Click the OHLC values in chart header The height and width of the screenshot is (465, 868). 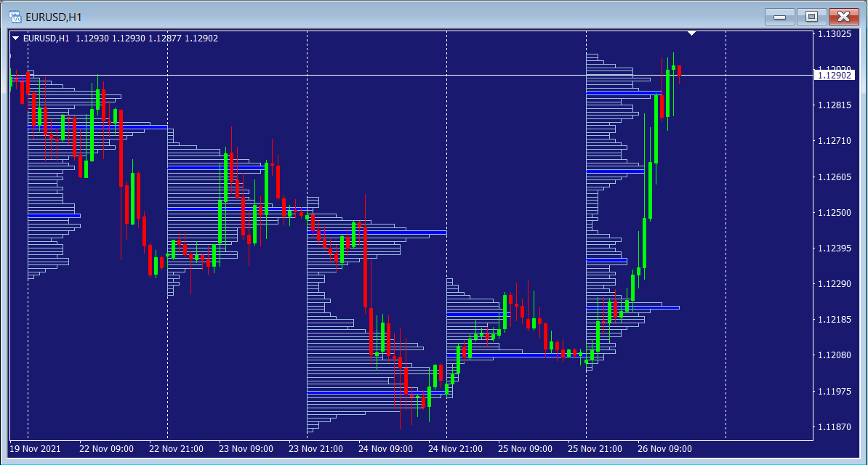pyautogui.click(x=147, y=39)
